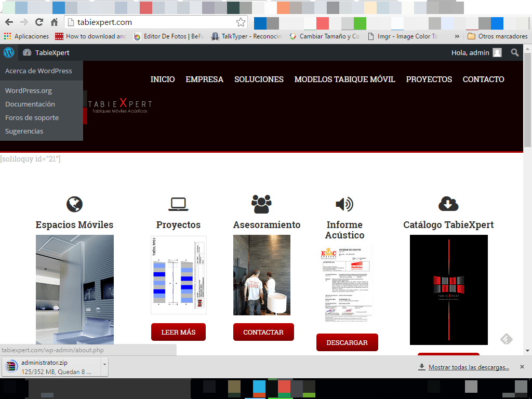Viewport: 532px width, 399px height.
Task: Open the TabieXpert dashboard icon in admin bar
Action: click(x=27, y=52)
